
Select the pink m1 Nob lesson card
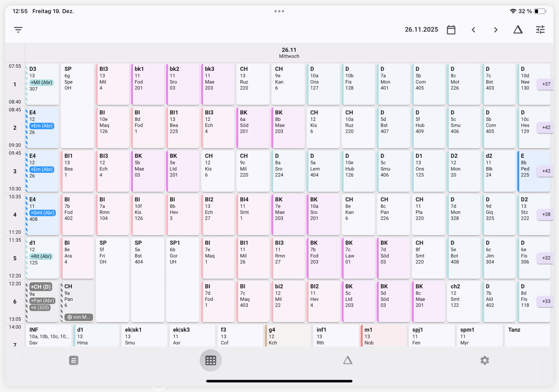click(x=383, y=336)
